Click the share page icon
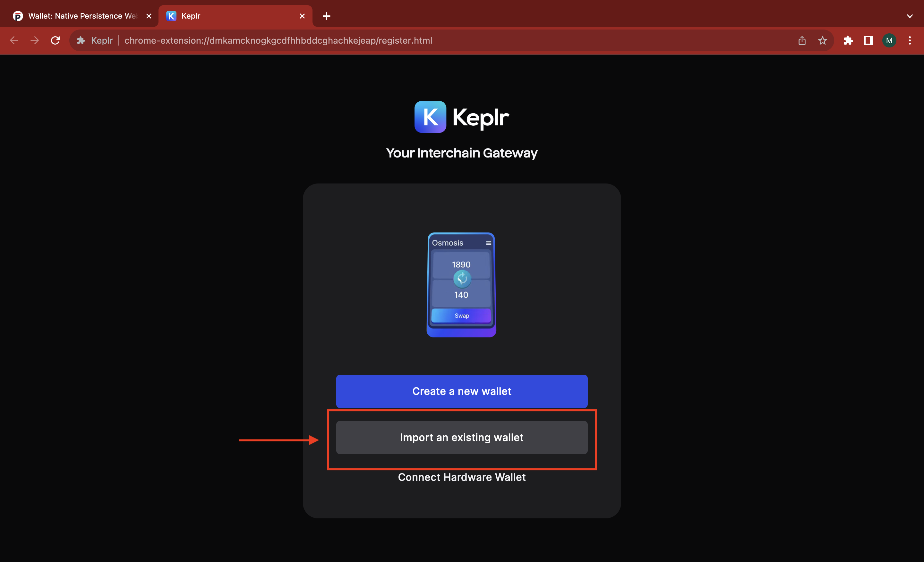Image resolution: width=924 pixels, height=562 pixels. pos(802,40)
